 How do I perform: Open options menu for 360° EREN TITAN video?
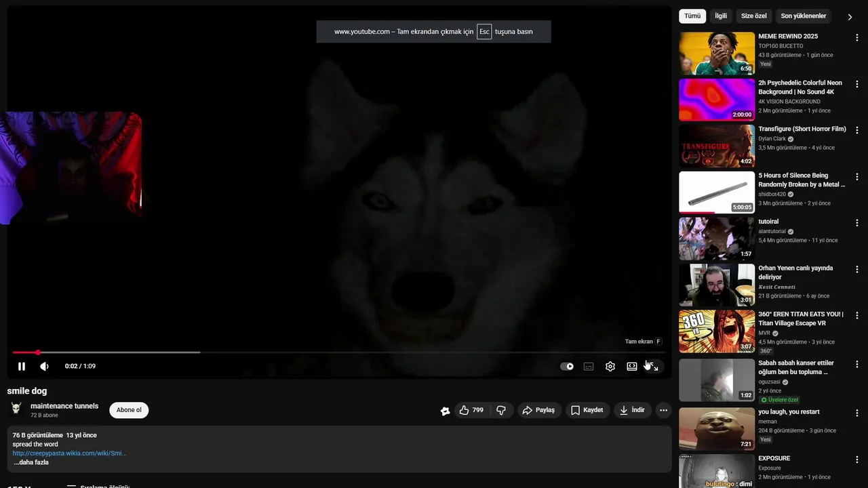pos(857,316)
